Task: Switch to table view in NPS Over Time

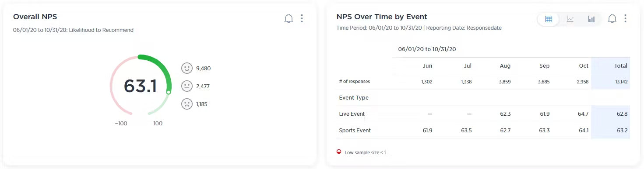Action: click(x=549, y=19)
